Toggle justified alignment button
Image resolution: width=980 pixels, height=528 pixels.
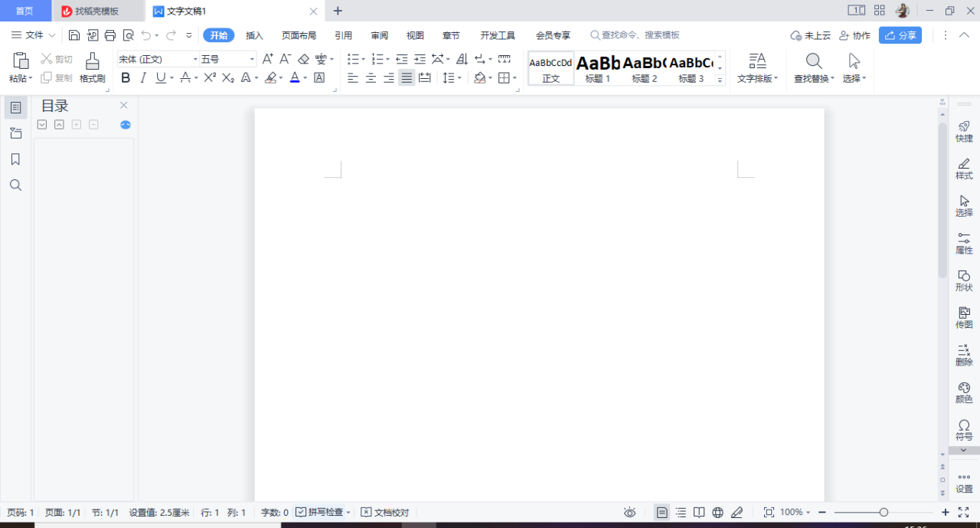407,78
